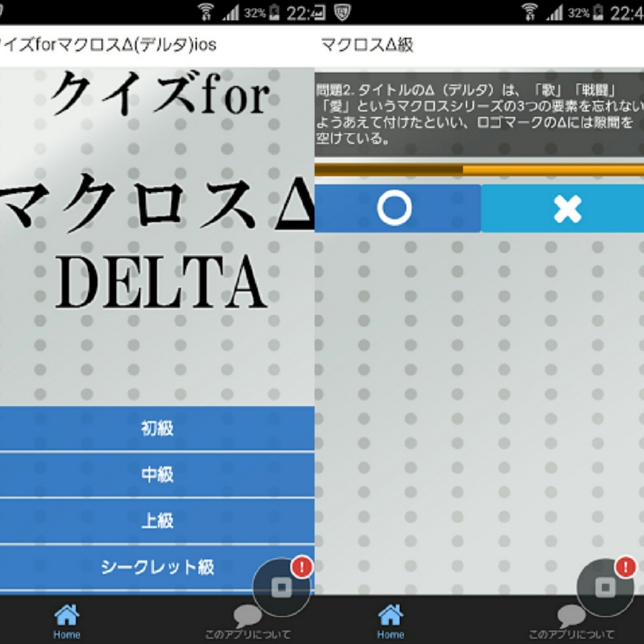644x644 pixels.
Task: Click the large マクロスΔ heading
Action: coord(157,203)
